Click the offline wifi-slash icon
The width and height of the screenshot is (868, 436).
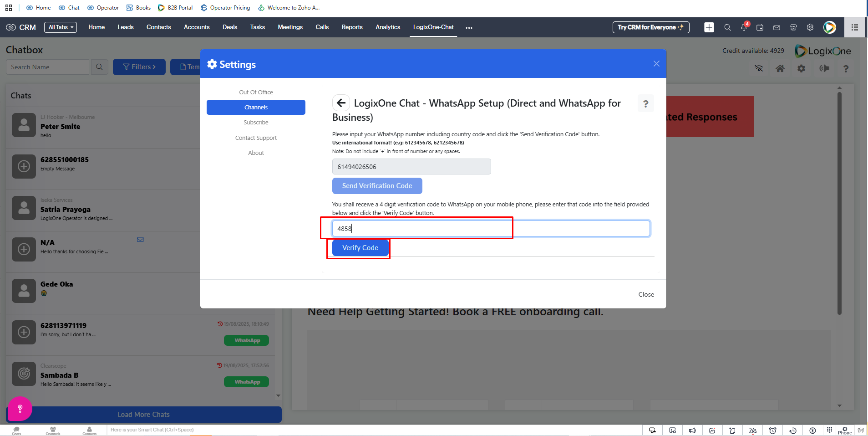[x=759, y=68]
